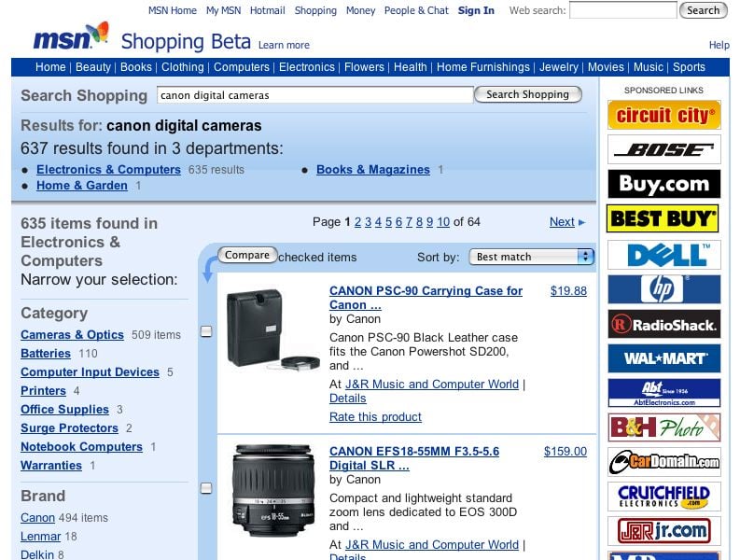Viewport: 740px width, 560px height.
Task: Narrow by Surge Protectors category
Action: [69, 428]
